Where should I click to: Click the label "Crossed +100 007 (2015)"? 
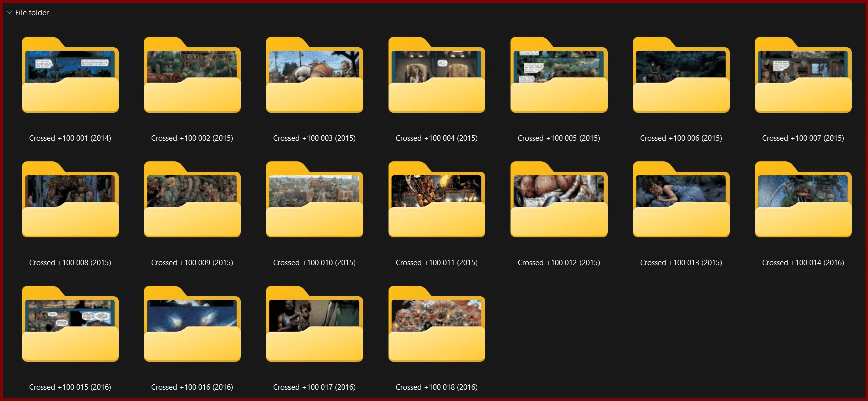point(803,138)
